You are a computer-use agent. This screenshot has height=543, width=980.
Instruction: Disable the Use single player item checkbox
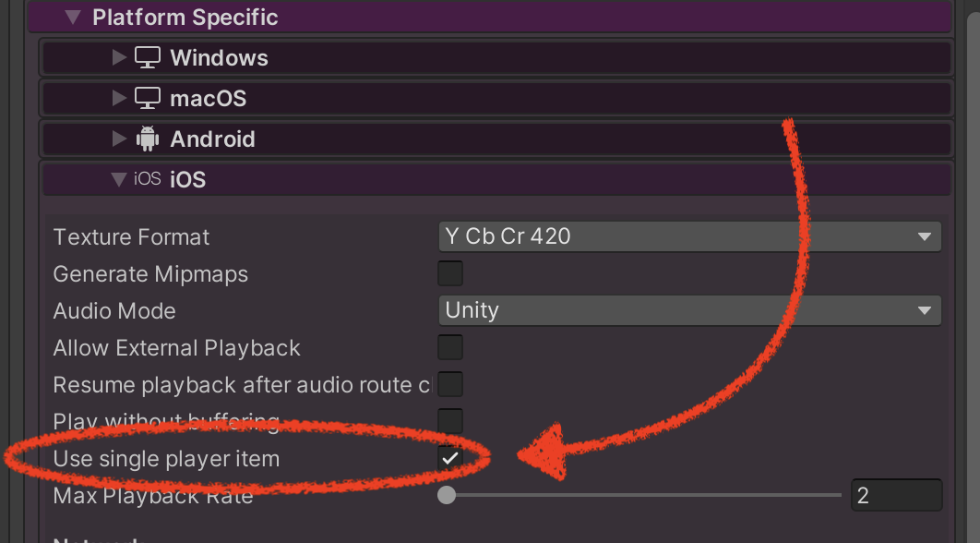pos(450,457)
